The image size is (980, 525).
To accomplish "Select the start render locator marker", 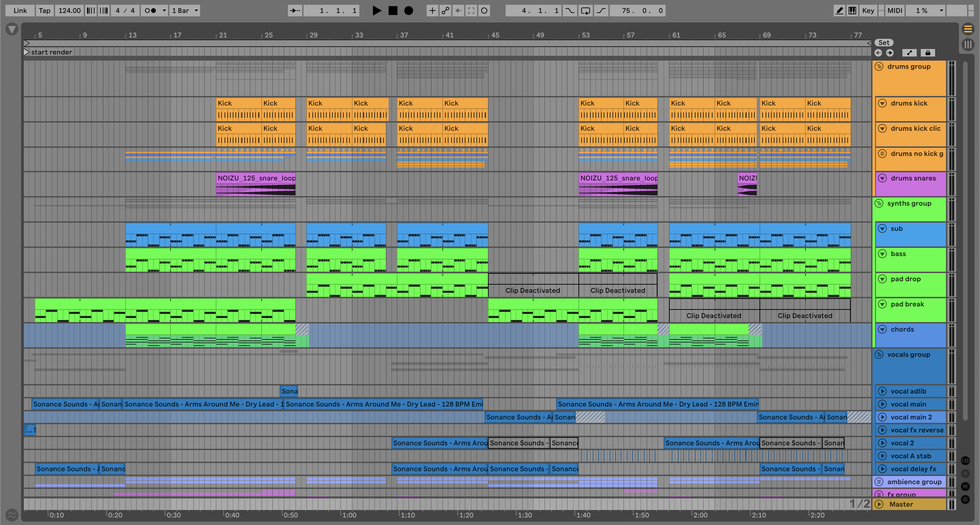I will point(27,52).
